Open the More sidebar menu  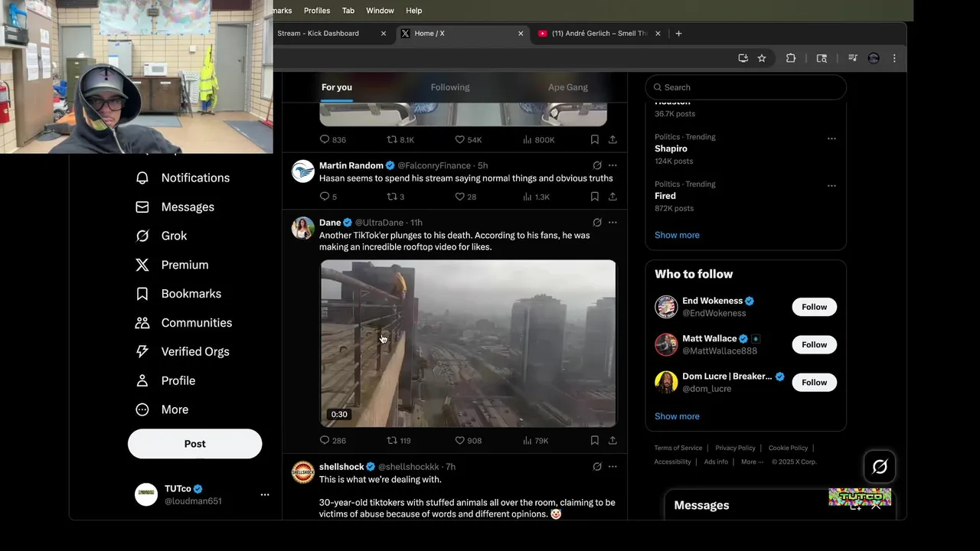point(162,409)
